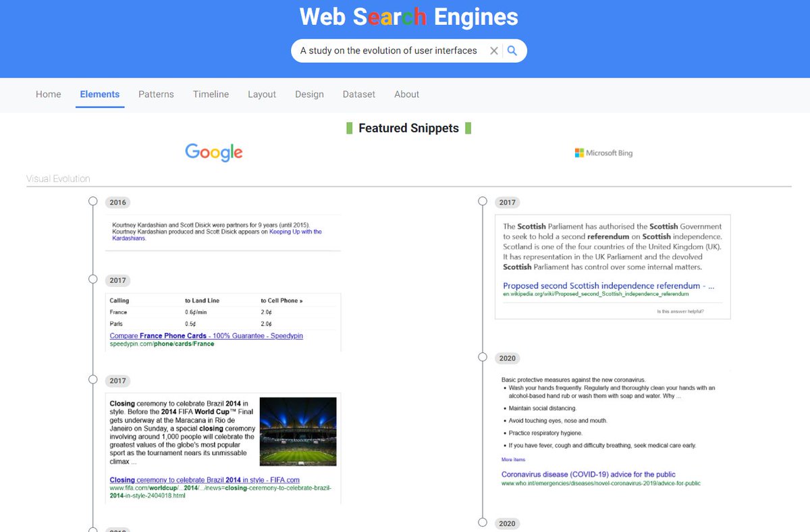The width and height of the screenshot is (810, 532).
Task: Switch to the Patterns tab
Action: coord(156,95)
